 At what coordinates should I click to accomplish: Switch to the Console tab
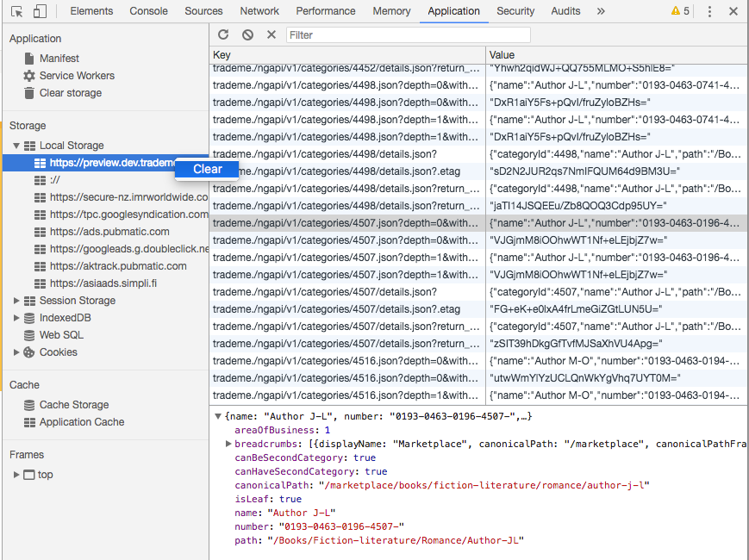[x=148, y=10]
